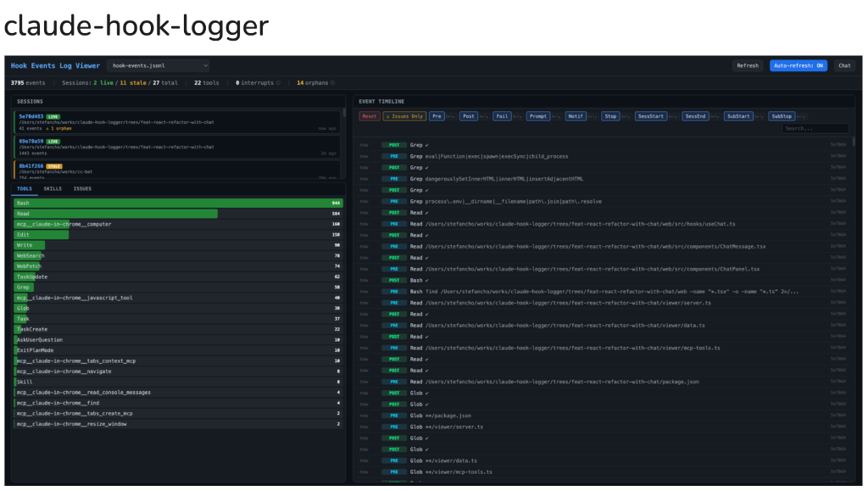Toggle the Post event filter

coord(468,116)
